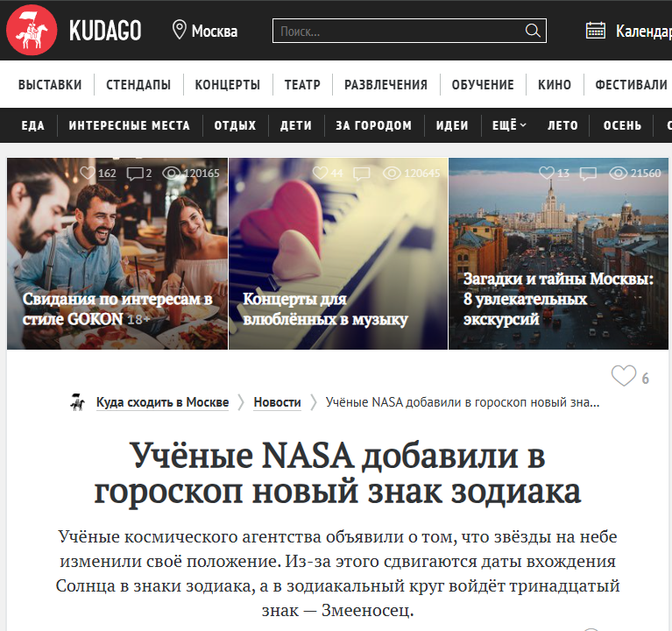The image size is (672, 631).
Task: Open the ОБУЧЕНИЕ section
Action: pyautogui.click(x=483, y=84)
